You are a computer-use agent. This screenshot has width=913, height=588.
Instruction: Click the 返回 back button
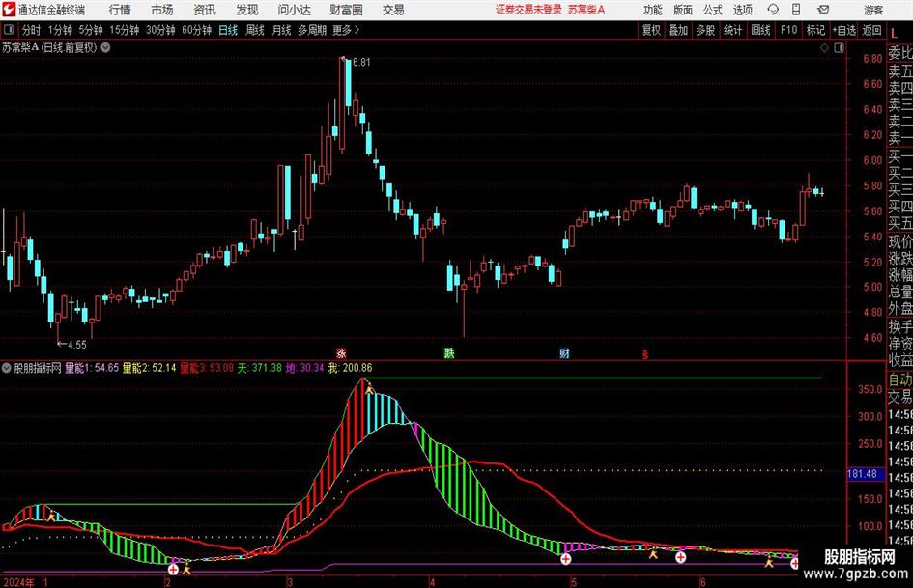[x=871, y=30]
